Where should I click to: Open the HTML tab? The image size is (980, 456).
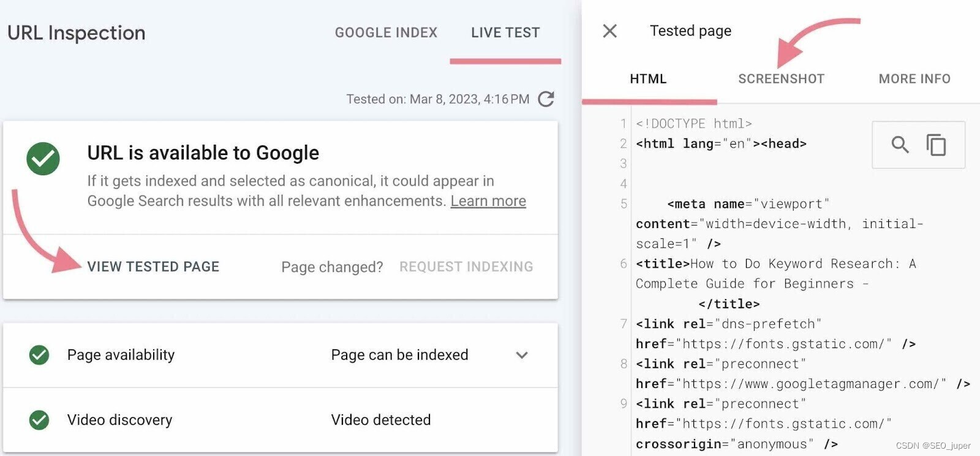tap(648, 79)
